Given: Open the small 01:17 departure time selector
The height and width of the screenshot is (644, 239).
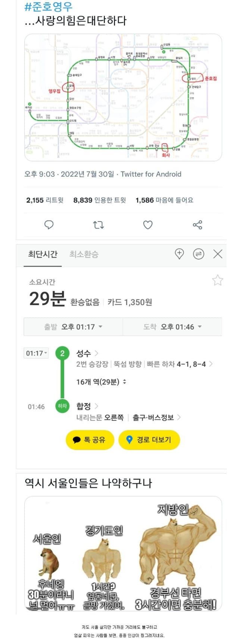Looking at the screenshot, I should point(36,353).
